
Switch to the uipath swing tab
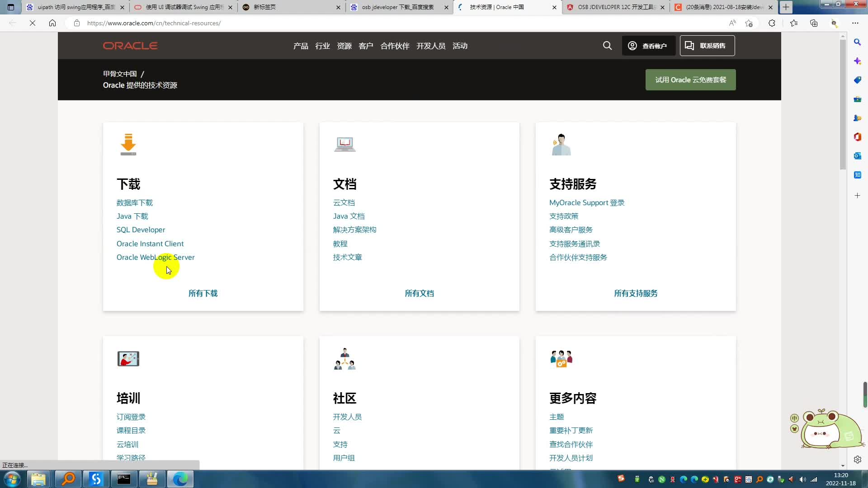[75, 7]
